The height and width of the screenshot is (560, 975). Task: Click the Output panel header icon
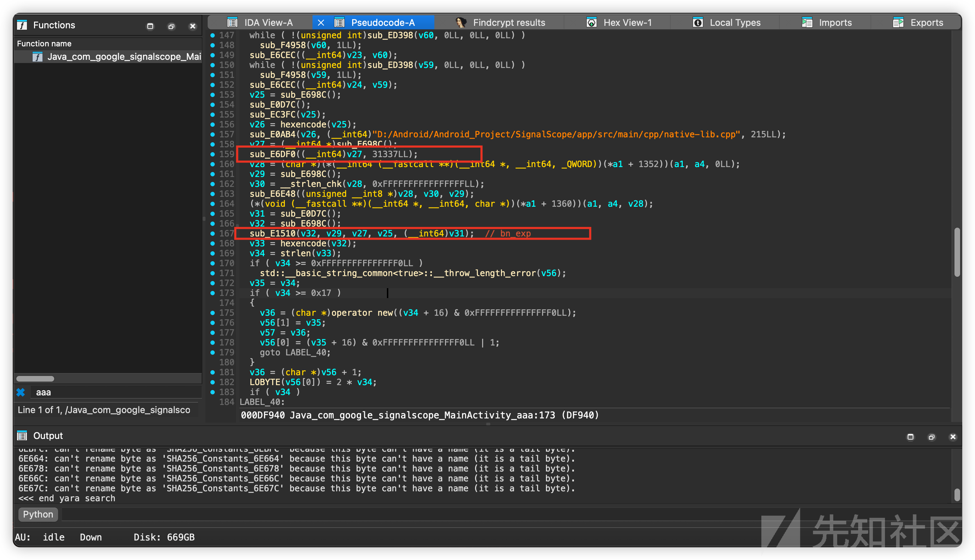click(22, 436)
